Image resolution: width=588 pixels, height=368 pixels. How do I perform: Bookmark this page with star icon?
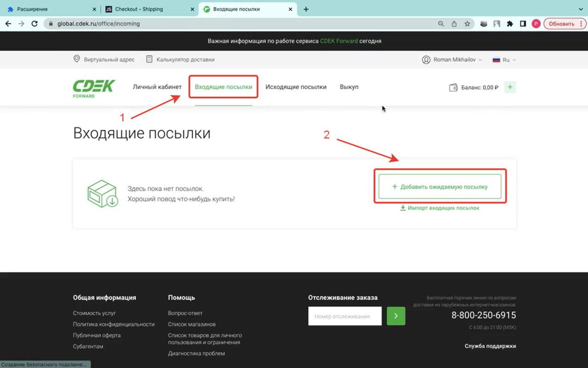click(x=467, y=23)
